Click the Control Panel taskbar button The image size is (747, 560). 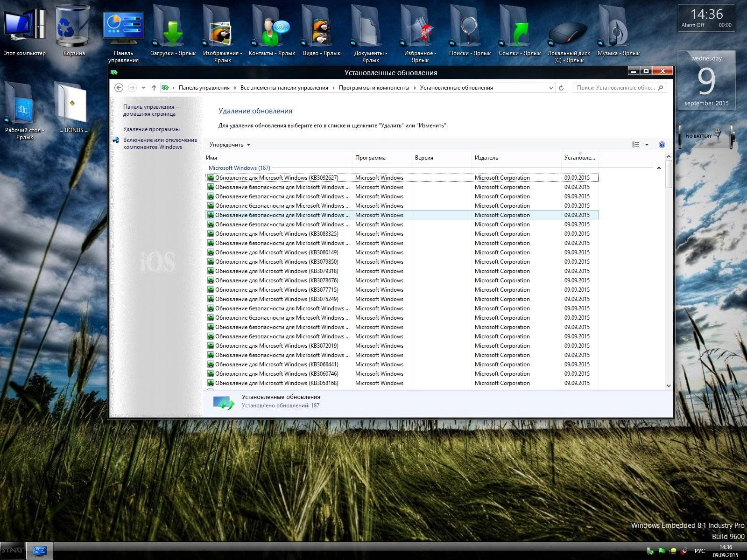point(40,551)
